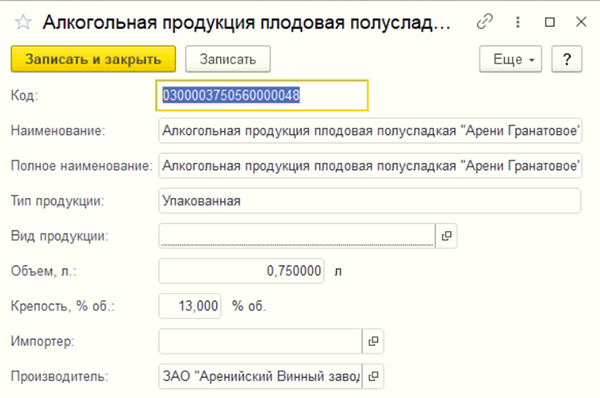
Task: Click the empty 'Импортер' field
Action: tap(260, 341)
